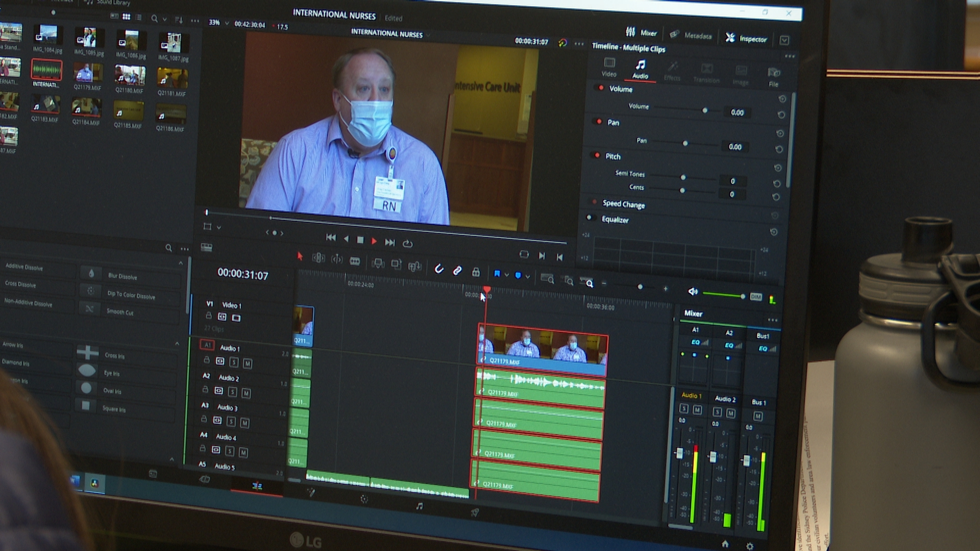Image resolution: width=980 pixels, height=551 pixels.
Task: Switch to the Inspector Audio tab
Action: (640, 69)
